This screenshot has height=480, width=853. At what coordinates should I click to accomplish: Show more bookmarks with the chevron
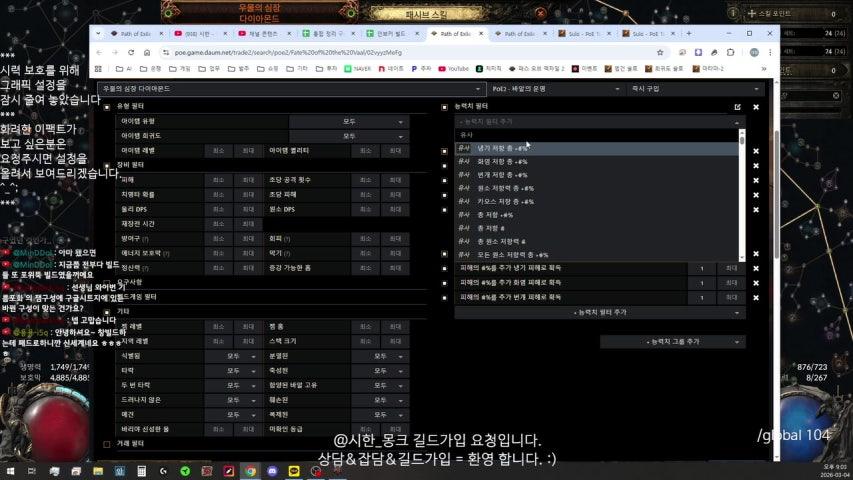[764, 69]
